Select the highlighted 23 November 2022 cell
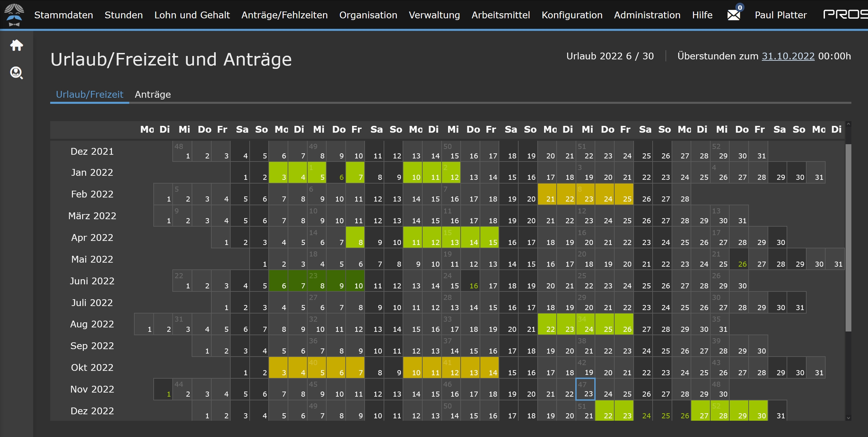The image size is (868, 437). [585, 389]
